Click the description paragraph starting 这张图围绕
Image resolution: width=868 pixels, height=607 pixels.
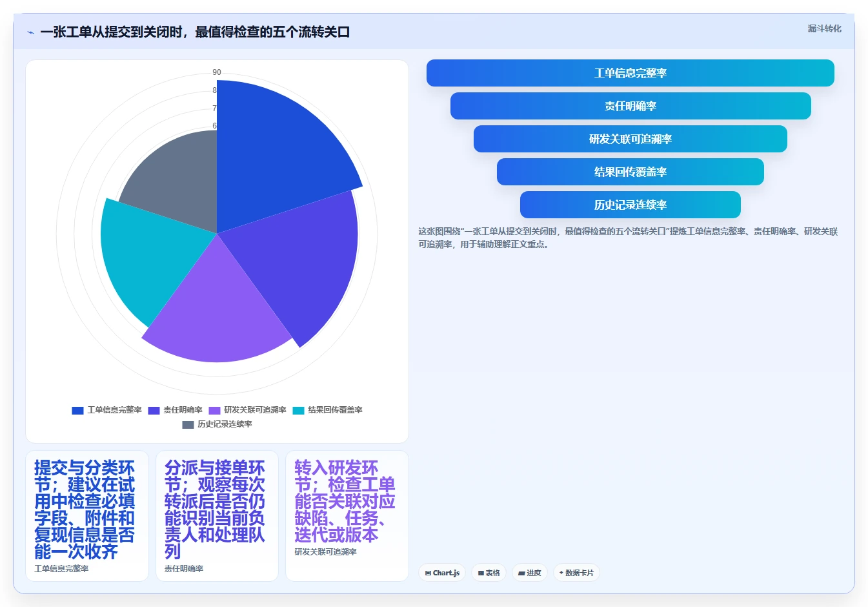coord(628,238)
